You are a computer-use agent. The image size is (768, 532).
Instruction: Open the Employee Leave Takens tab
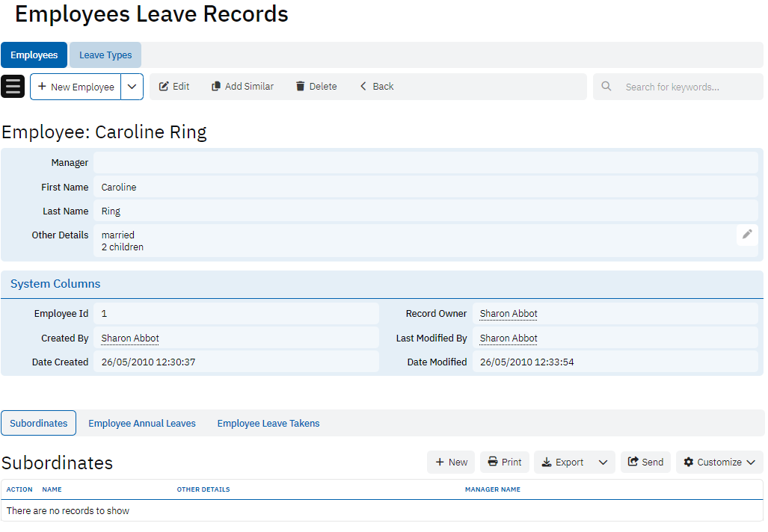pyautogui.click(x=268, y=424)
